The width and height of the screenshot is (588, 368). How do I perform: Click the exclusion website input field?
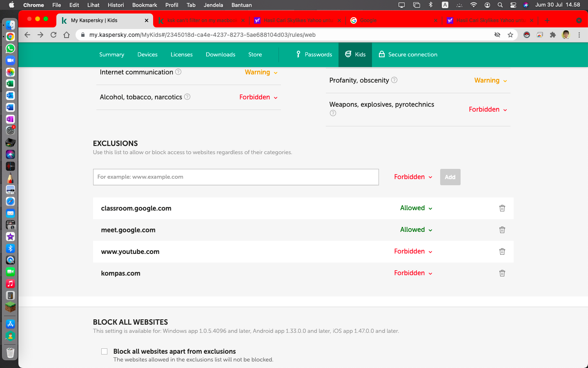(x=236, y=177)
